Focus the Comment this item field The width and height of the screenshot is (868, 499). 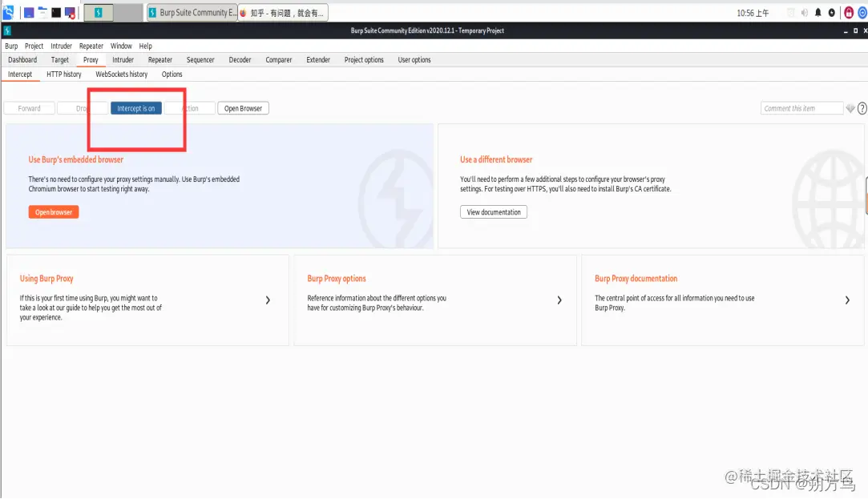click(x=801, y=108)
